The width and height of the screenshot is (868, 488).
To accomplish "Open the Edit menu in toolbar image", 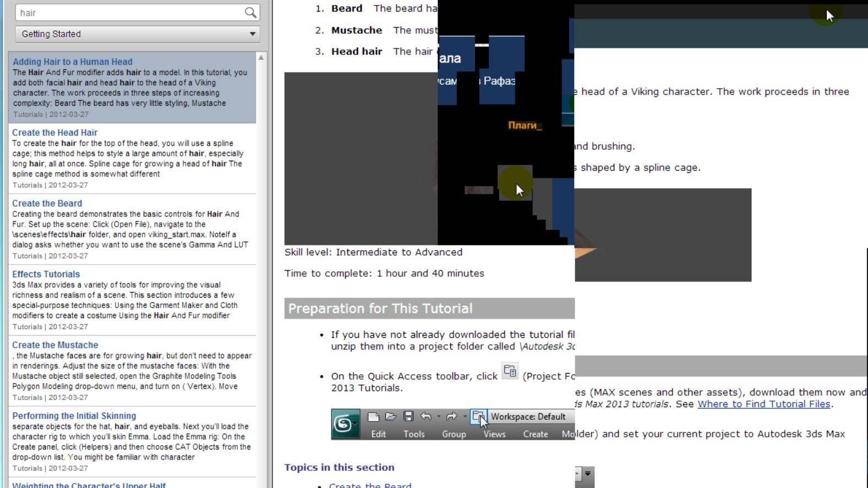I will (x=379, y=434).
